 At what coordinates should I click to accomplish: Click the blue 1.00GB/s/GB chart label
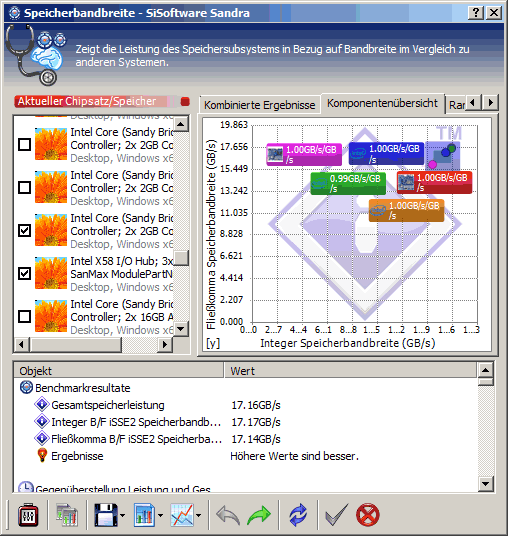[386, 154]
